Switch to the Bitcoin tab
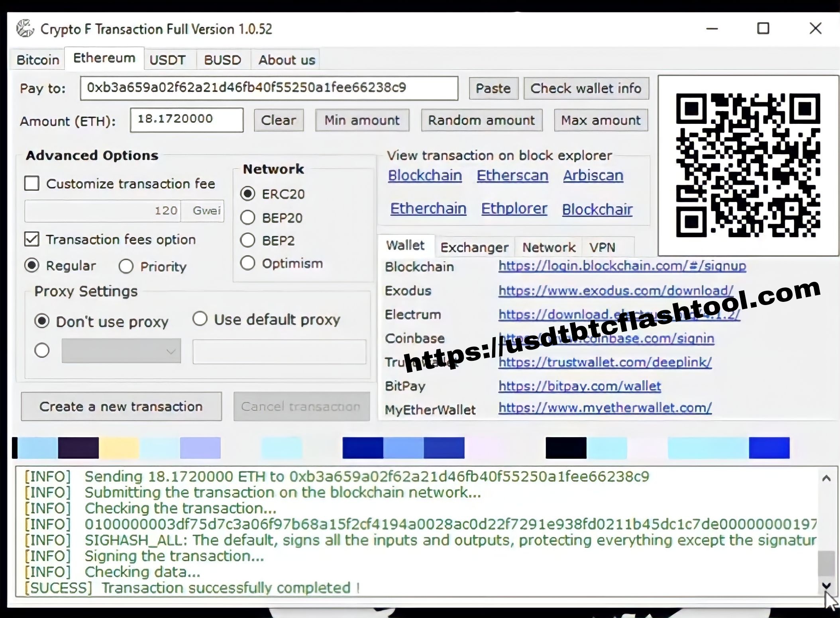840x618 pixels. [x=37, y=59]
